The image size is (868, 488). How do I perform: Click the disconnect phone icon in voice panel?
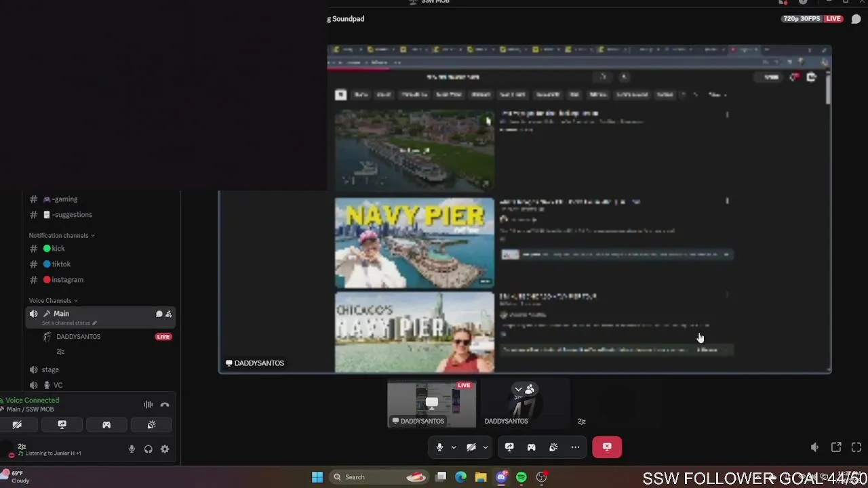pos(165,405)
